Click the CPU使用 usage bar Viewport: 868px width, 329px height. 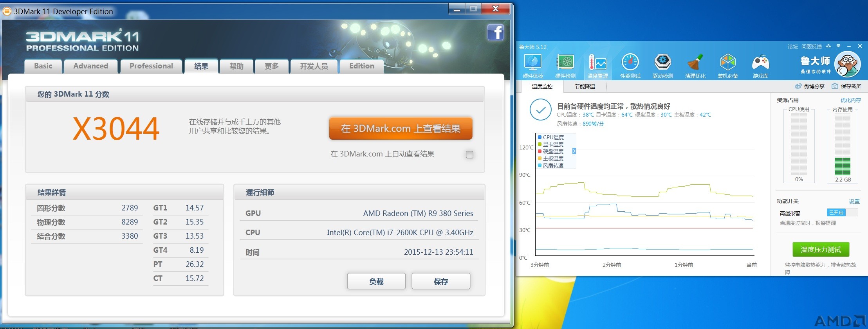click(799, 144)
